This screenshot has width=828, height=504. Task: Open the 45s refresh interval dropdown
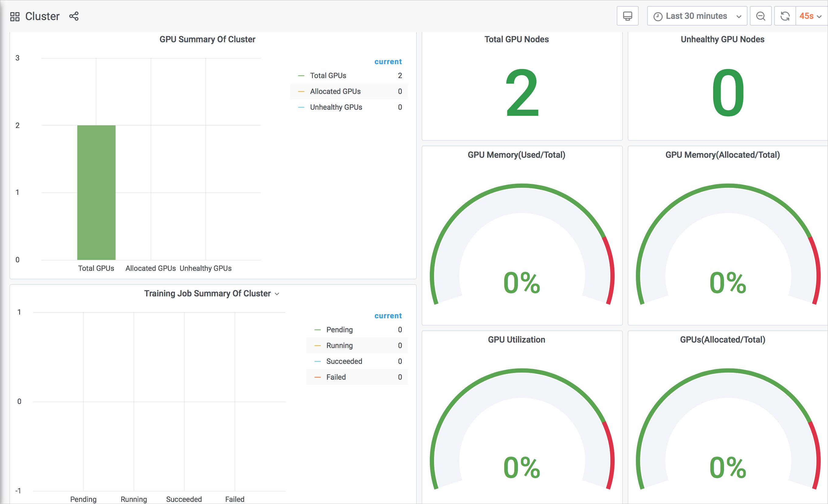(810, 16)
